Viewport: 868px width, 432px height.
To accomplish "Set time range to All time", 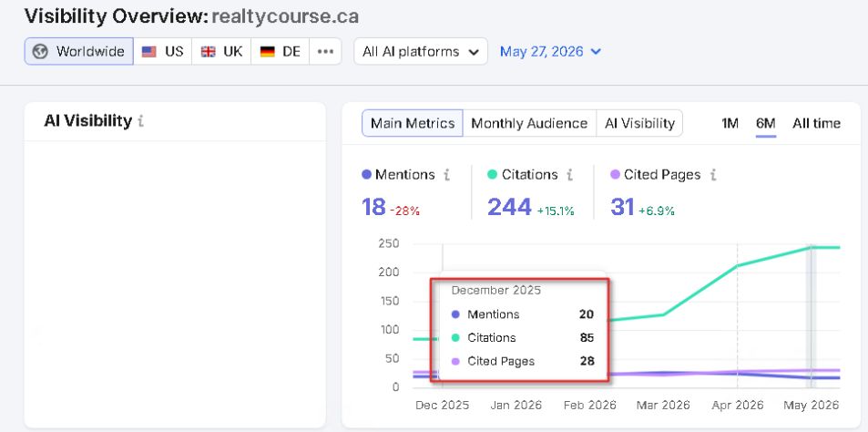I will pyautogui.click(x=816, y=123).
